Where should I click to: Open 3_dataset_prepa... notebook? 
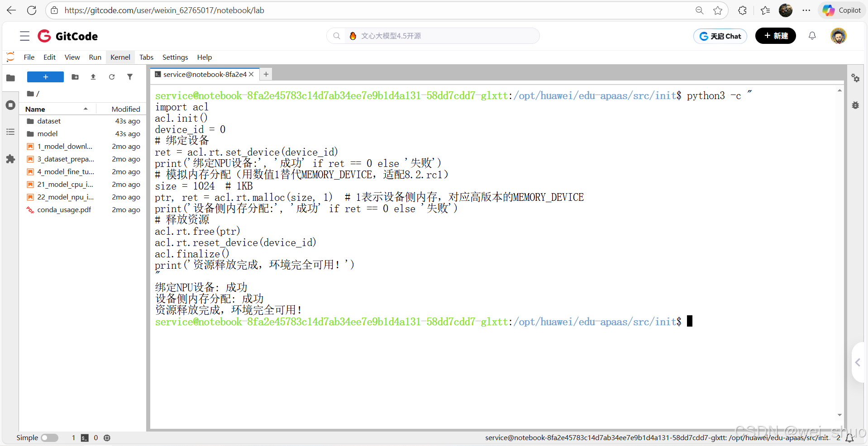83,159
